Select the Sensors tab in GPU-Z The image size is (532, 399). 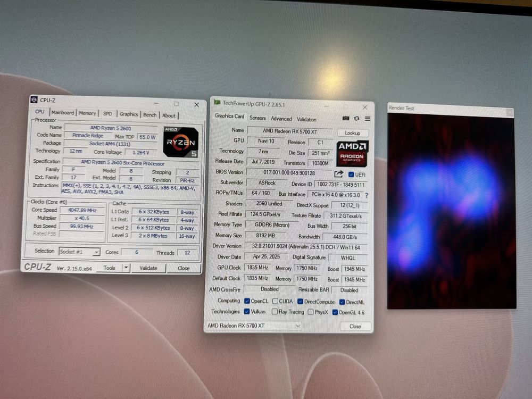click(257, 118)
